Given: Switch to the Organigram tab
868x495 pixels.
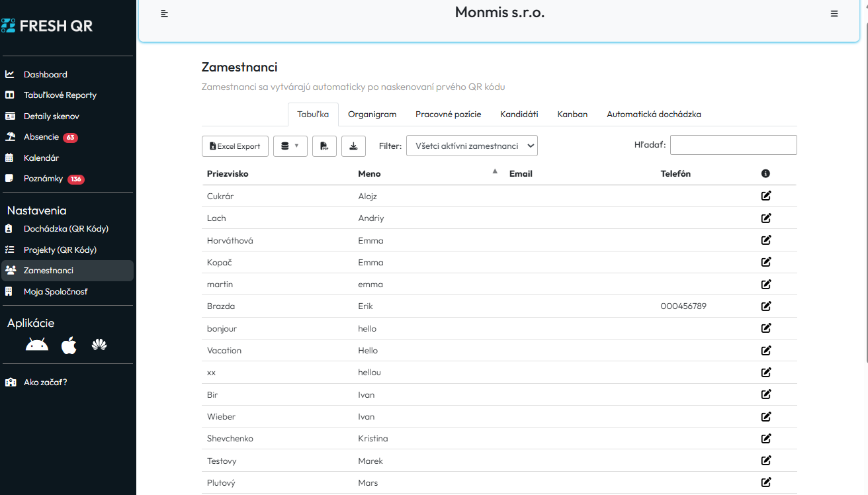Looking at the screenshot, I should point(372,114).
